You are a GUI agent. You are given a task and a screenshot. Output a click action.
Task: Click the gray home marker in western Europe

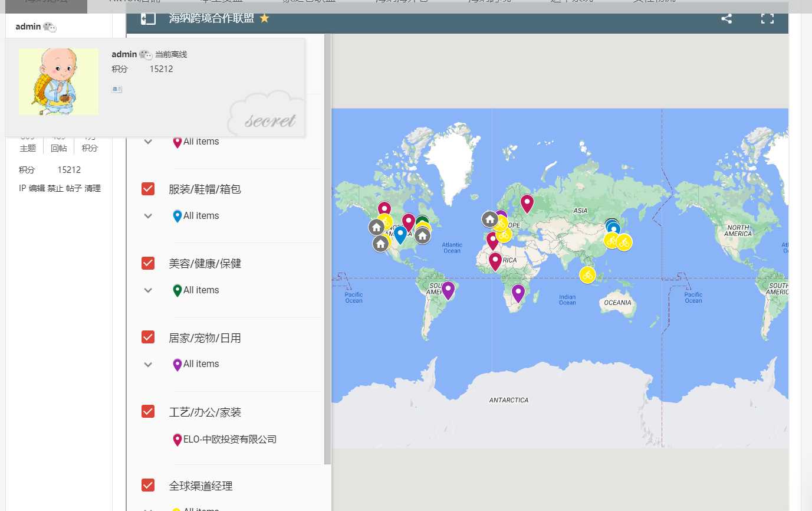point(489,220)
